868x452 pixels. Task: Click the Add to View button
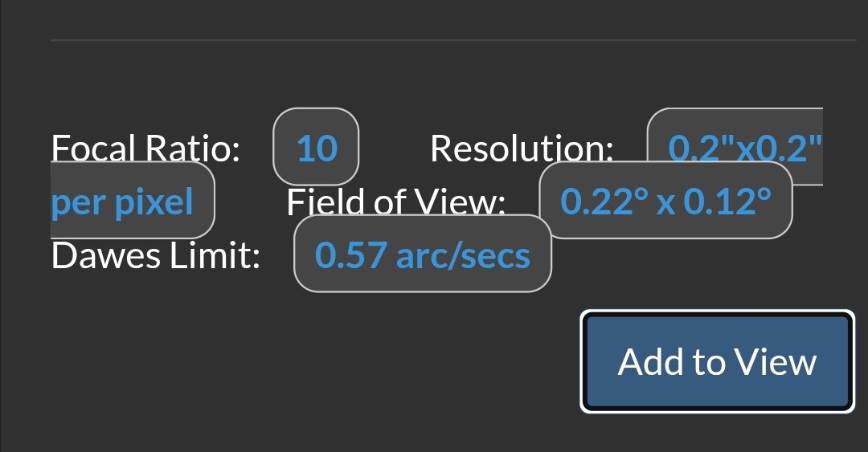717,362
